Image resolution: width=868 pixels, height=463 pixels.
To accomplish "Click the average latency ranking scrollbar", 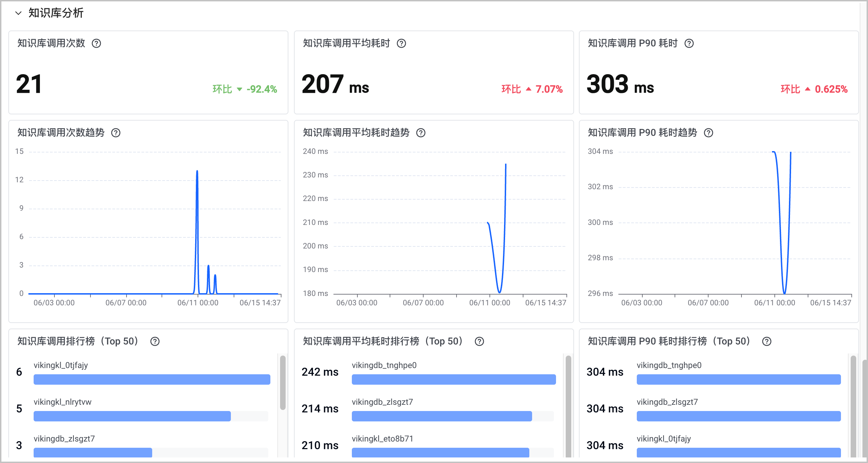I will (568, 406).
